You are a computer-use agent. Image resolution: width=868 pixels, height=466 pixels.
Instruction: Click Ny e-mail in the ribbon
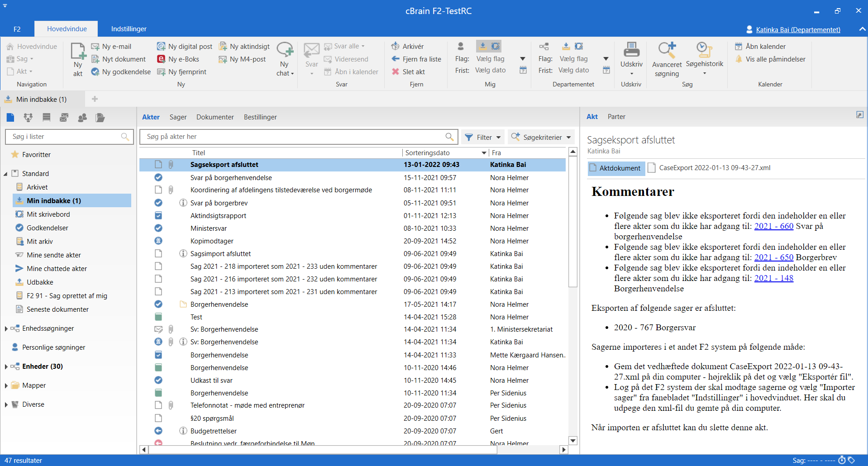111,47
